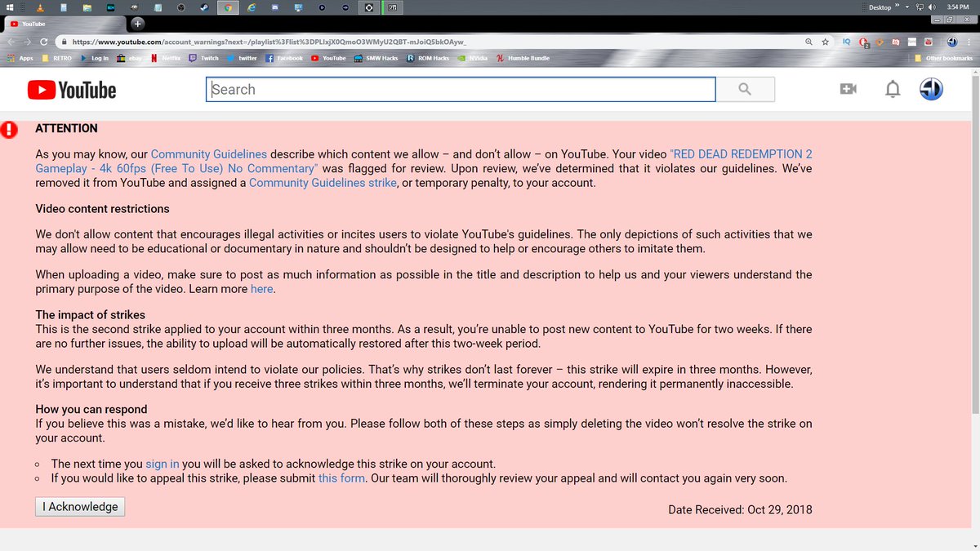The width and height of the screenshot is (980, 551).
Task: Open Discord from the taskbar
Action: (275, 7)
